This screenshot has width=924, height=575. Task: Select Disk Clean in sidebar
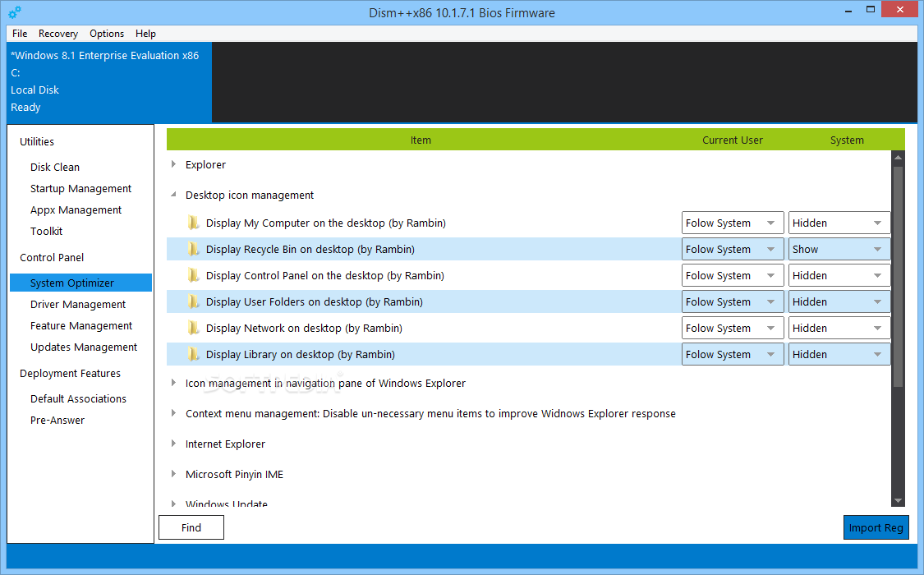click(x=55, y=167)
